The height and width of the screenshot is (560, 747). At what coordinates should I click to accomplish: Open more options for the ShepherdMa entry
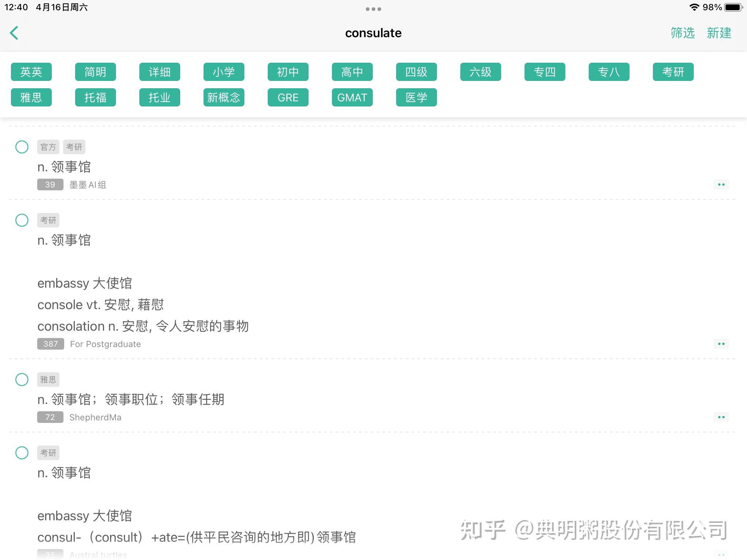pos(721,417)
